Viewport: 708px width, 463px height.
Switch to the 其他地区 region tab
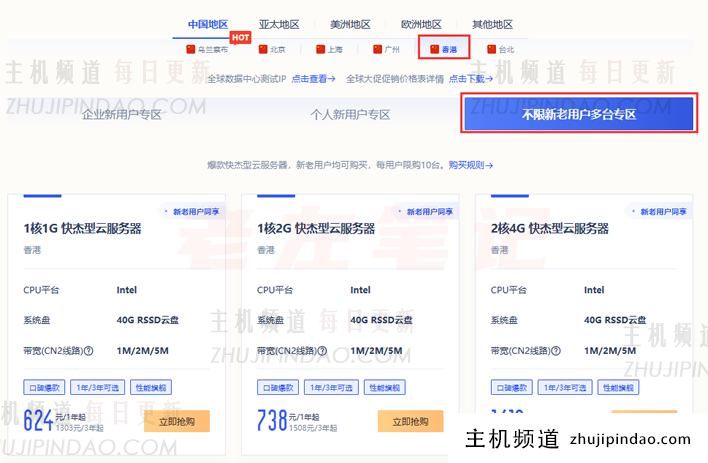[493, 24]
